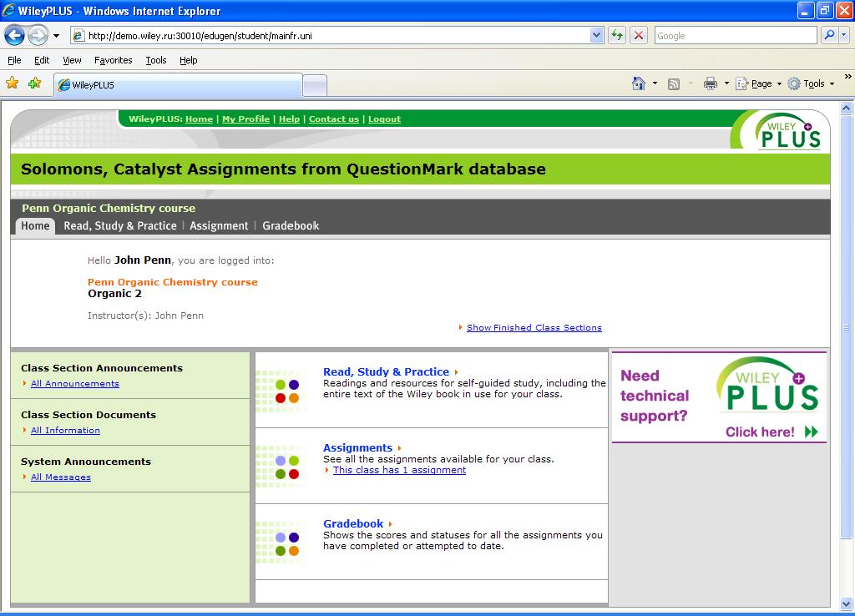The height and width of the screenshot is (616, 855).
Task: Click the Read, Study & Practice heading link
Action: 386,371
